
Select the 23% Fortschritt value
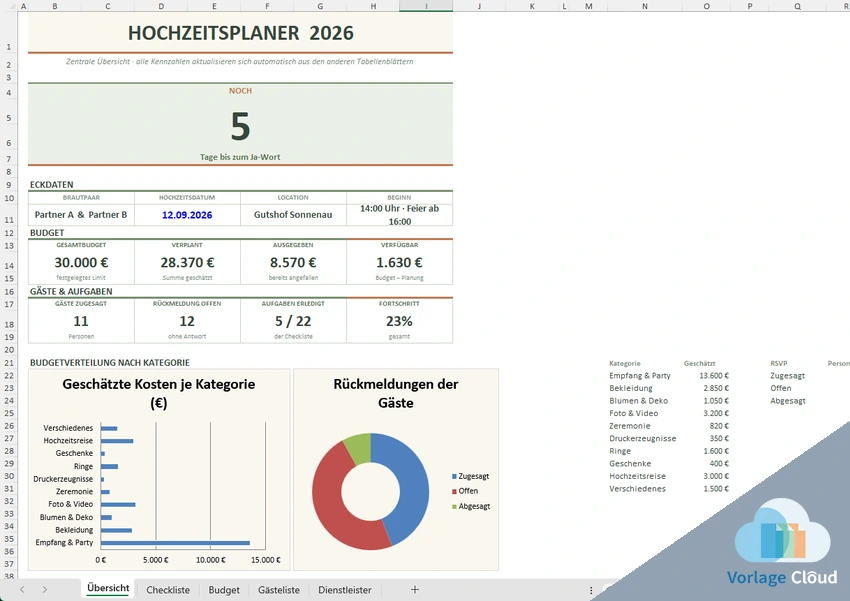coord(400,321)
